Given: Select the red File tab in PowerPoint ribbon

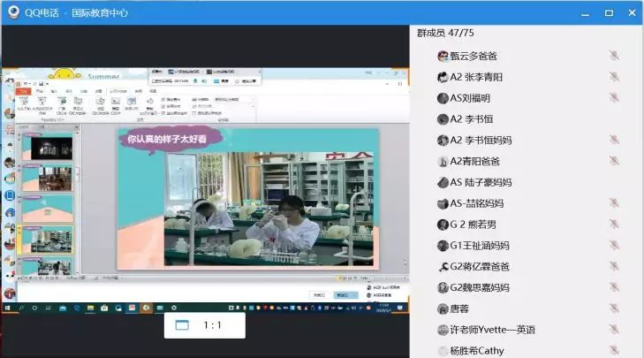Looking at the screenshot, I should (24, 91).
